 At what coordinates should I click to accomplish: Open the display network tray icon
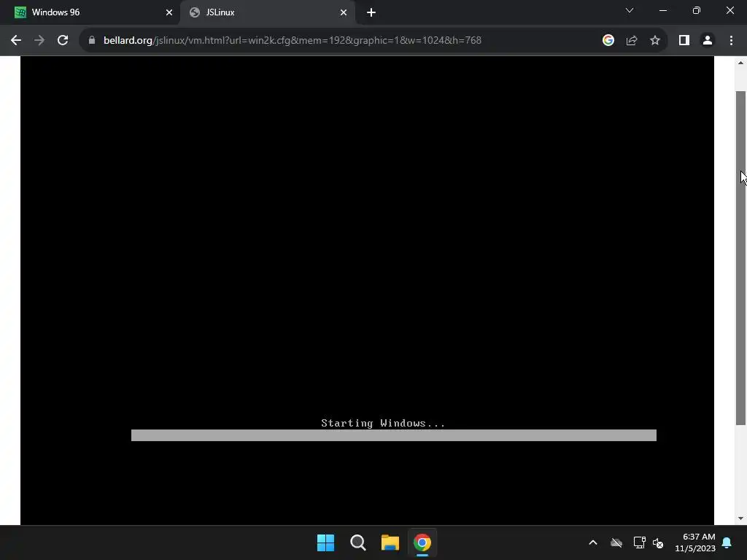pyautogui.click(x=639, y=542)
